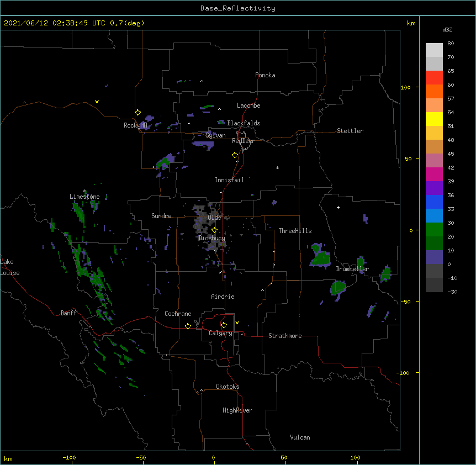Click the km unit label at bottom left

click(8, 458)
